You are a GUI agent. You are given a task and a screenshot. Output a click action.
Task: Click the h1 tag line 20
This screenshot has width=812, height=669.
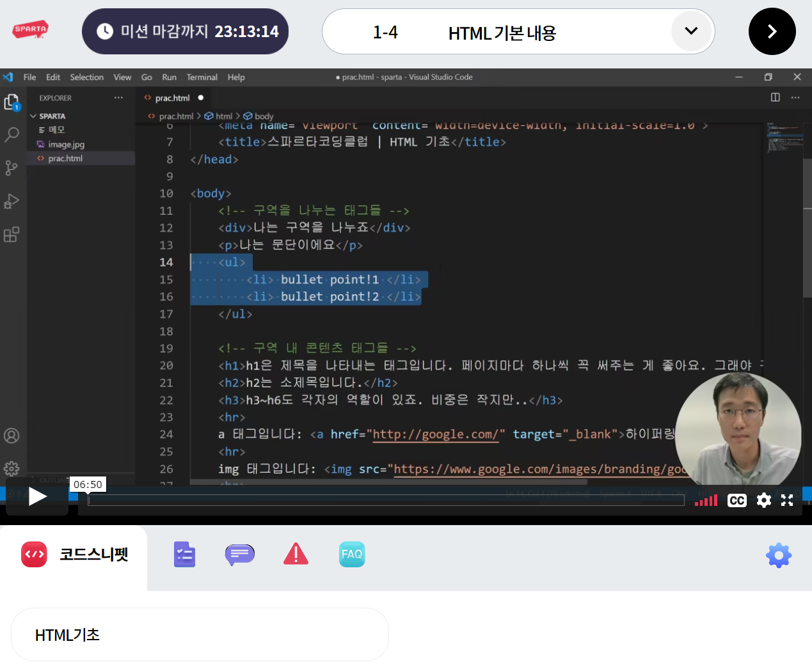(x=232, y=366)
